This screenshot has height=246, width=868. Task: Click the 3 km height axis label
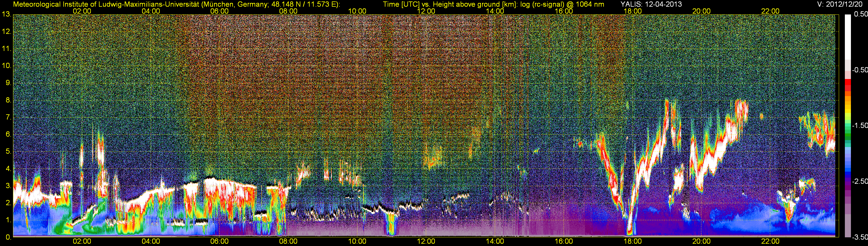pos(8,186)
